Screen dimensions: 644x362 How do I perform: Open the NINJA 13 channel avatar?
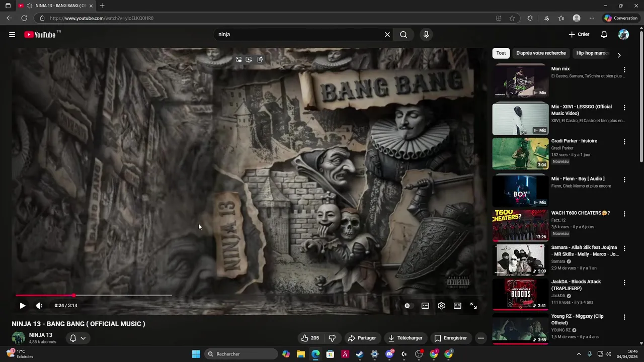19,338
